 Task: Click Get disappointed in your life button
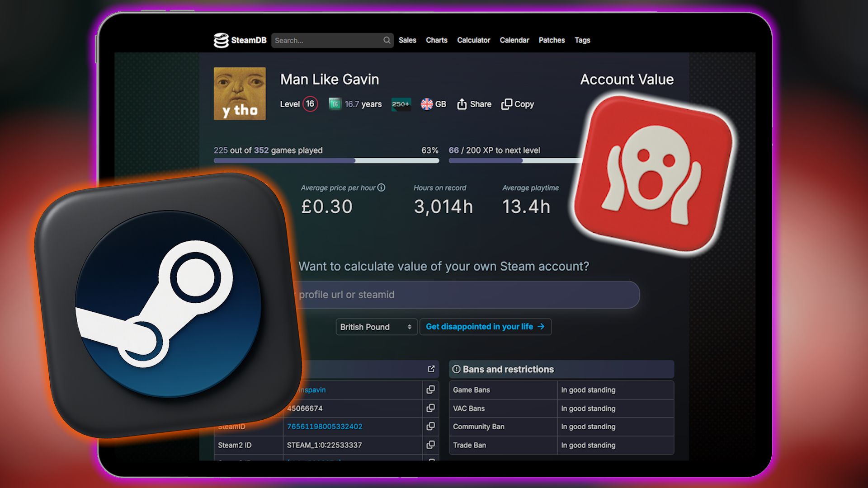click(485, 327)
